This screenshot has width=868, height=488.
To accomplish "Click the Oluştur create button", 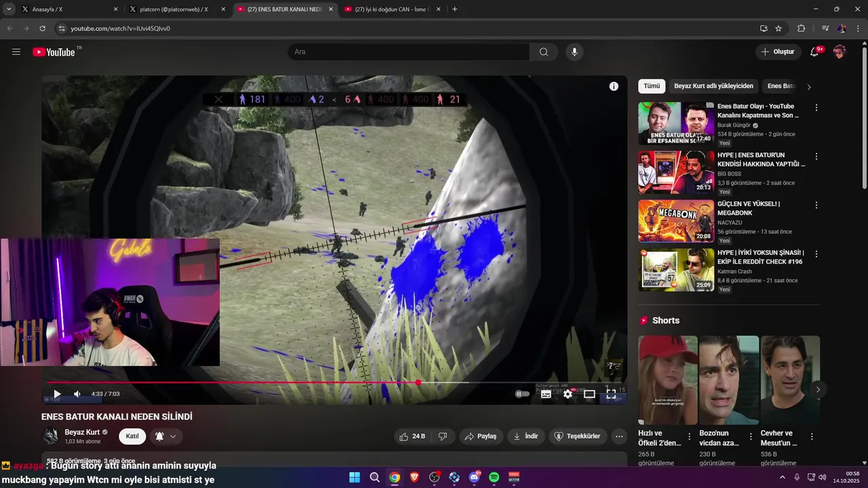I will point(777,52).
